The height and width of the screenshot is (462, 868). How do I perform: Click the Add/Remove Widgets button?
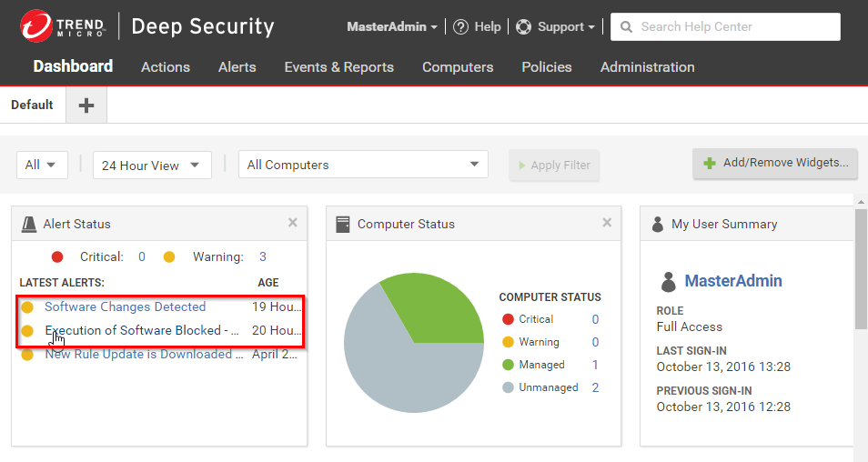pos(775,164)
